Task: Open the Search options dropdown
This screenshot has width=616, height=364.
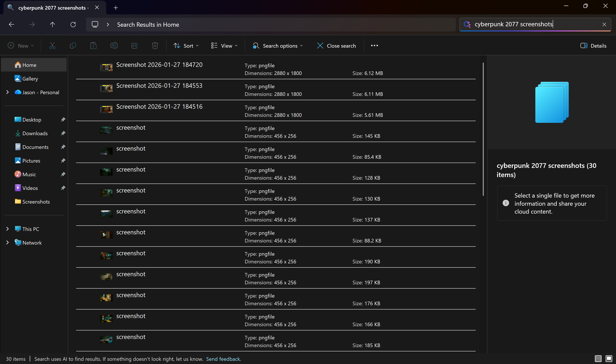Action: pos(278,46)
